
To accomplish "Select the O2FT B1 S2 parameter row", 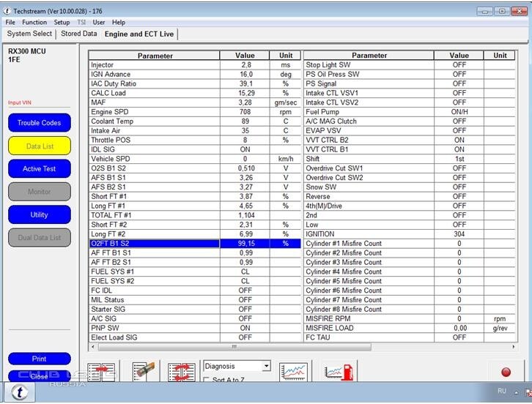I will click(154, 243).
